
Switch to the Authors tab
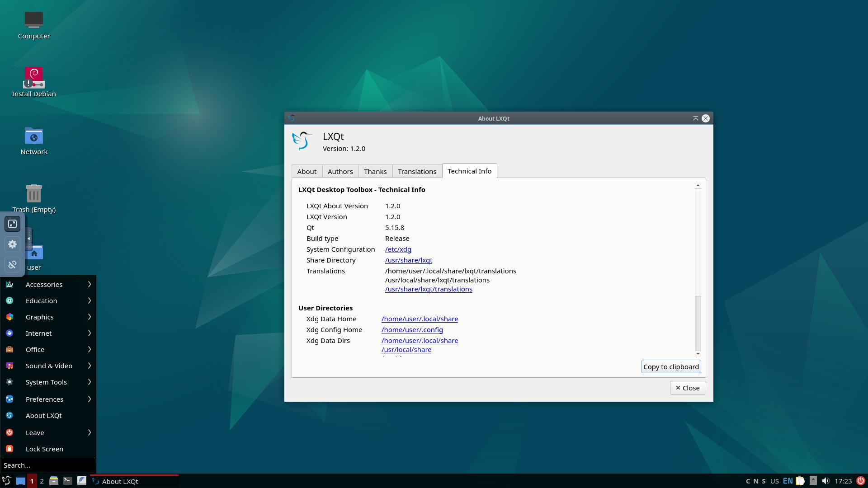(340, 171)
